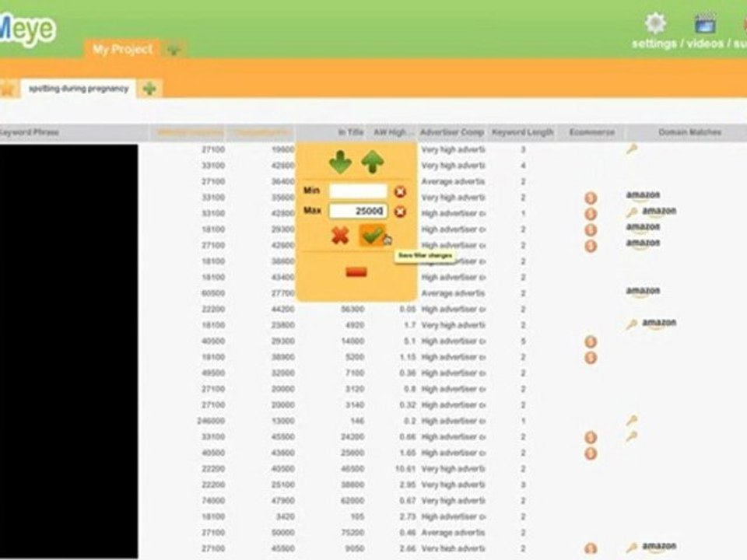This screenshot has height=560, width=747.
Task: Select the In Title value 56300
Action: click(352, 309)
